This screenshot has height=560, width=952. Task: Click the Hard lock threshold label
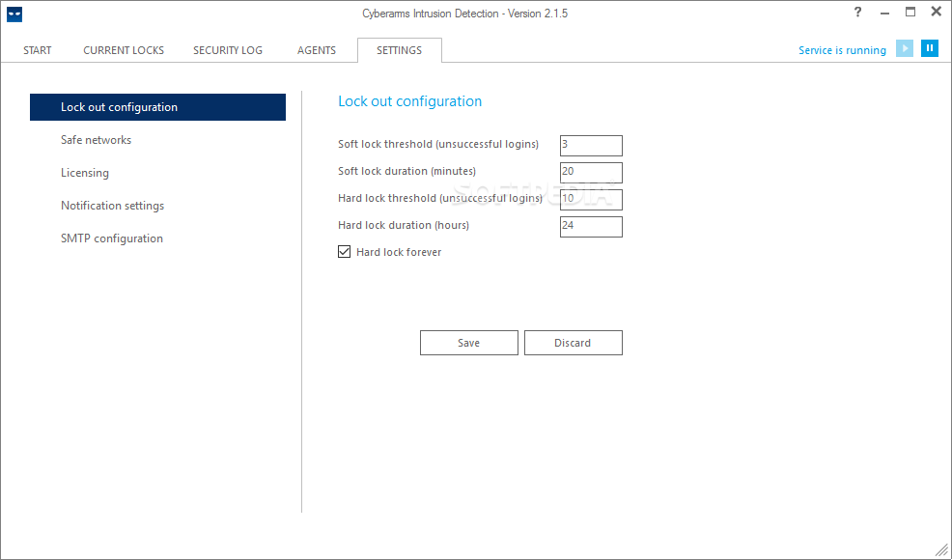coord(440,198)
